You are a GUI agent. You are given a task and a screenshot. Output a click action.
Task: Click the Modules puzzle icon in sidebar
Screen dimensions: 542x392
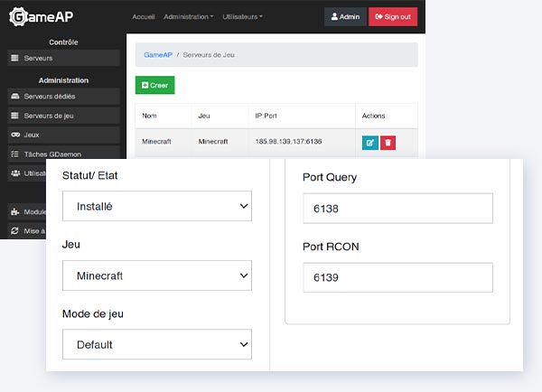[x=14, y=211]
